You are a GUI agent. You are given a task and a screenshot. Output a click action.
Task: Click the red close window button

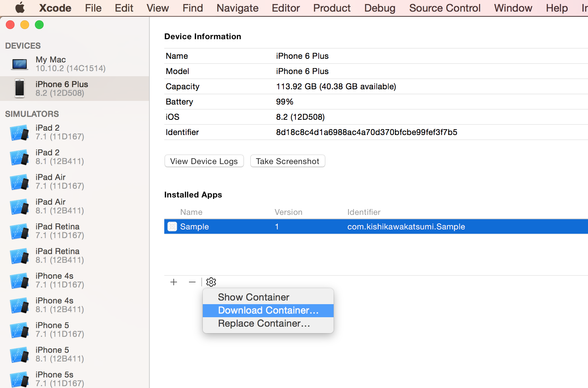coord(10,25)
